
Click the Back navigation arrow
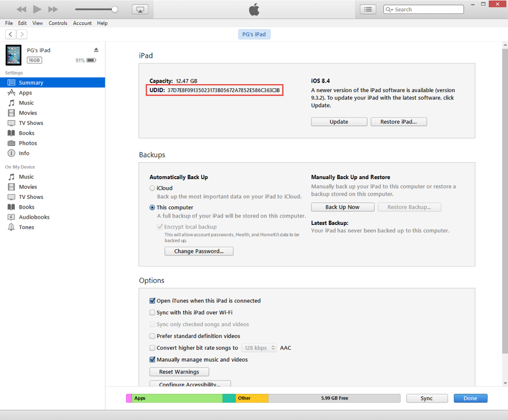(x=11, y=34)
